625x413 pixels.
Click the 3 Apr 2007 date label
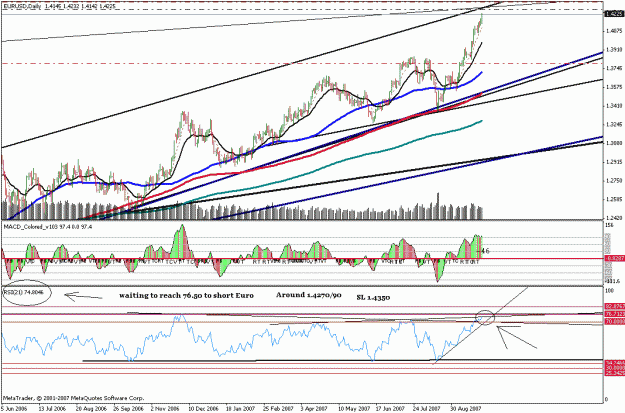[314, 409]
